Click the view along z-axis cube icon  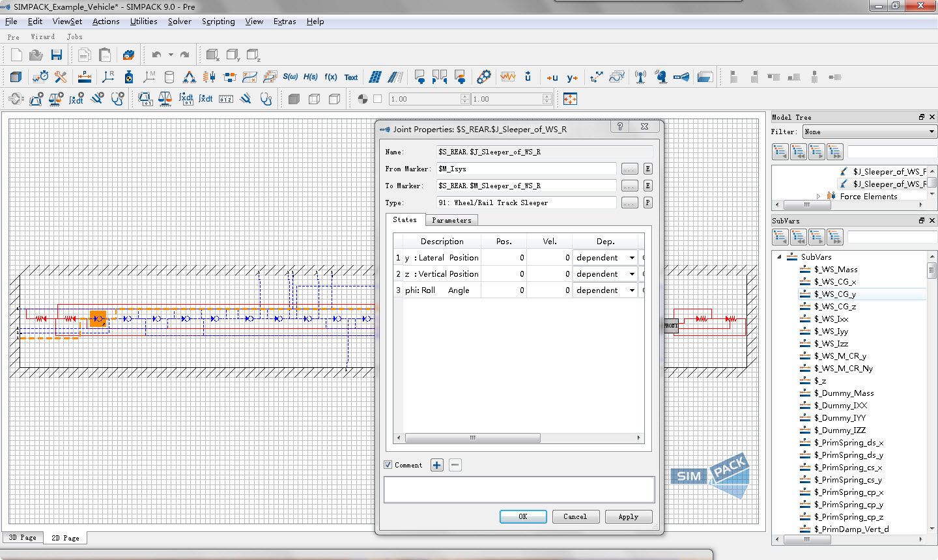[x=253, y=55]
